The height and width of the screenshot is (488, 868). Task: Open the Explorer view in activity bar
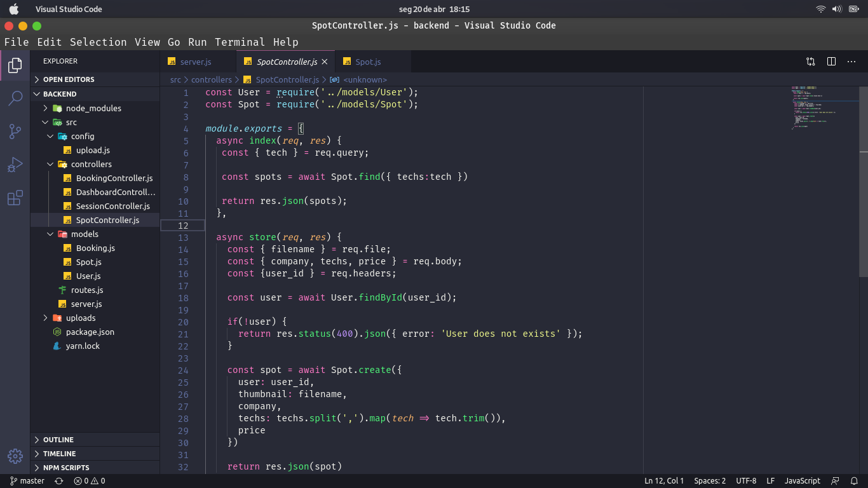coord(15,65)
